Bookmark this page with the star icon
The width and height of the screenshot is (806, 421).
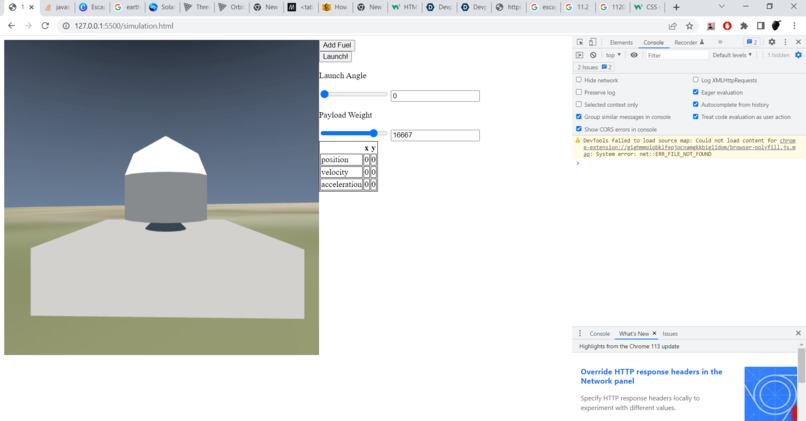point(689,26)
